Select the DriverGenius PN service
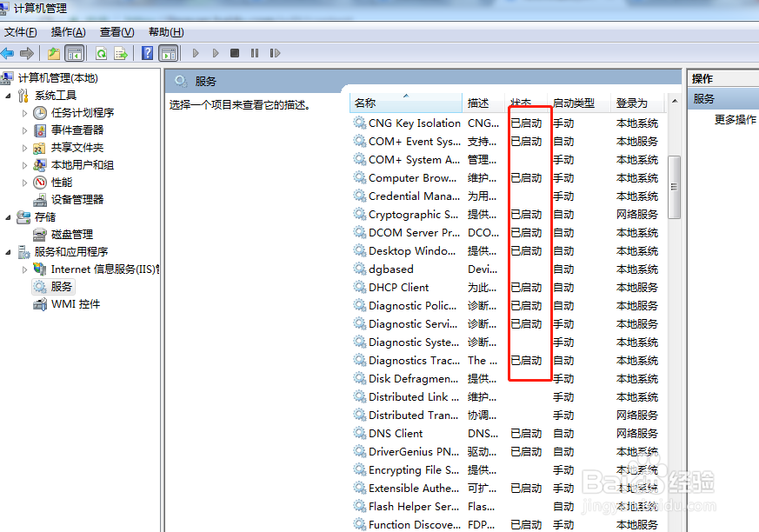This screenshot has height=532, width=759. coord(508,452)
